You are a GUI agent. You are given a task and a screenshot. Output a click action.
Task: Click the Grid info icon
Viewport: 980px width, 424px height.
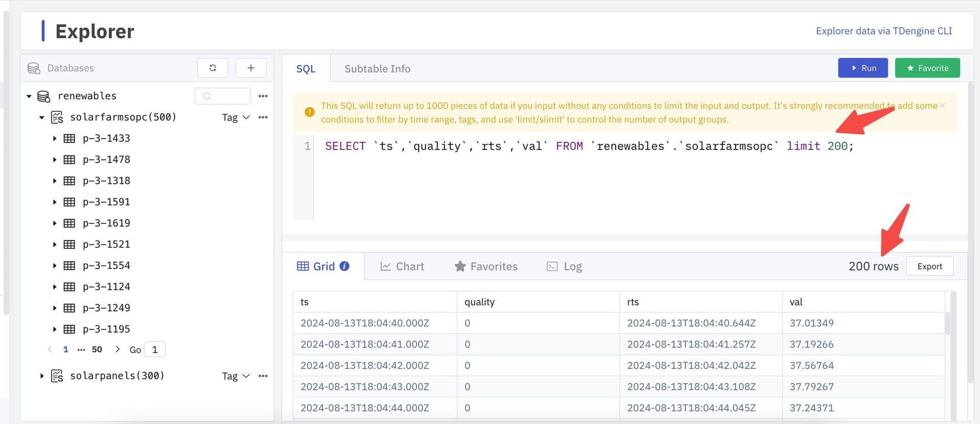click(345, 266)
